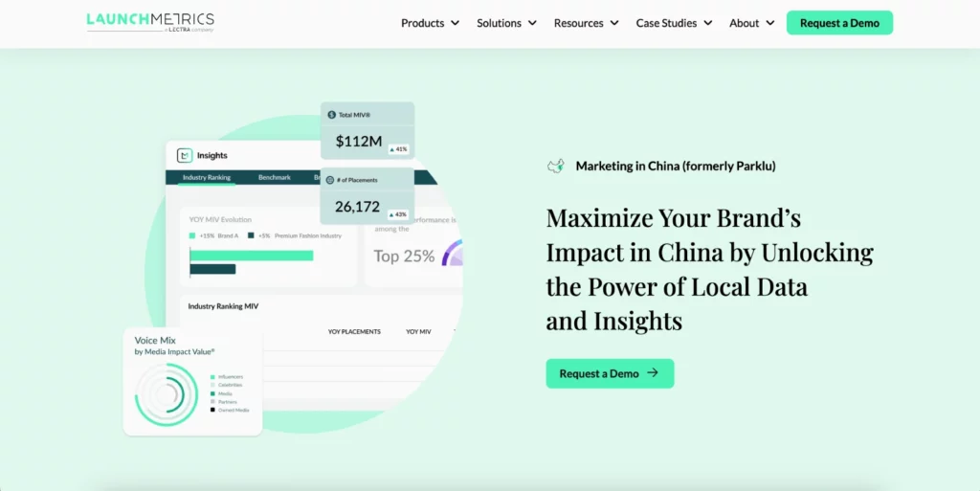Screen dimensions: 980x491
Task: Click the 43% growth badge
Action: (x=398, y=214)
